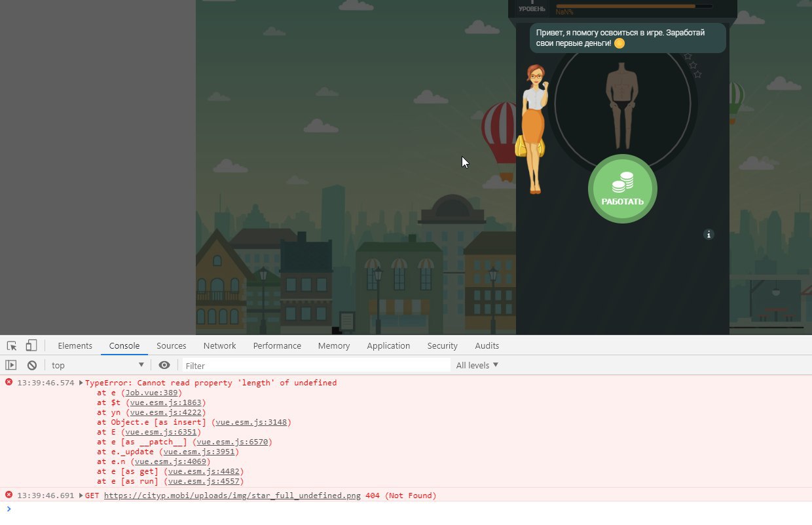
Task: Click the assistant woman character
Action: [x=533, y=129]
